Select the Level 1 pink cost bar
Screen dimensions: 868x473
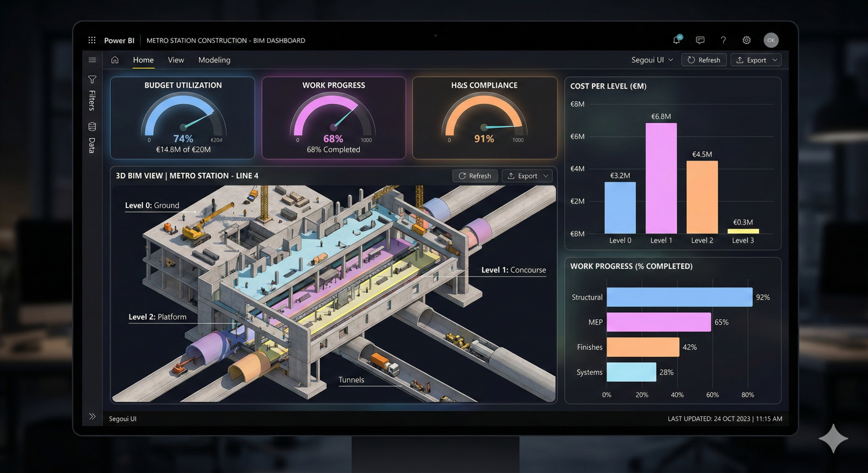pyautogui.click(x=661, y=178)
